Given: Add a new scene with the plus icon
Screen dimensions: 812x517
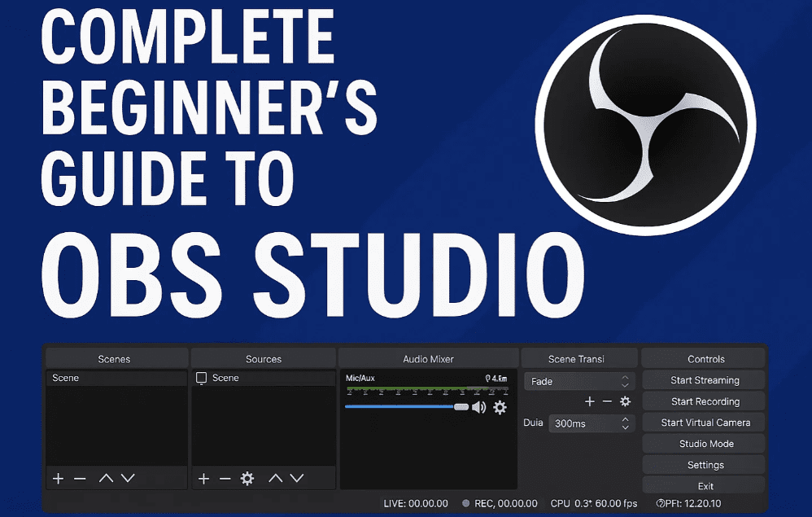Looking at the screenshot, I should point(58,479).
